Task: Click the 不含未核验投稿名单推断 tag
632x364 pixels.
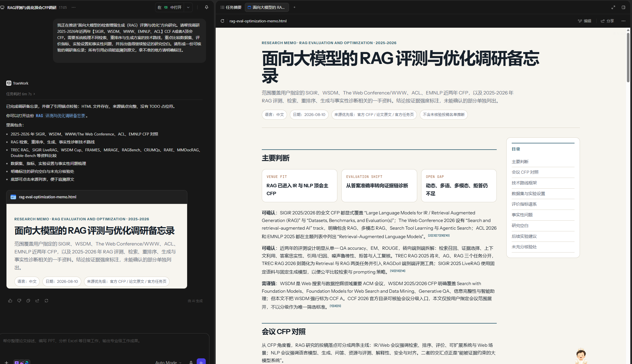Action: pos(444,115)
